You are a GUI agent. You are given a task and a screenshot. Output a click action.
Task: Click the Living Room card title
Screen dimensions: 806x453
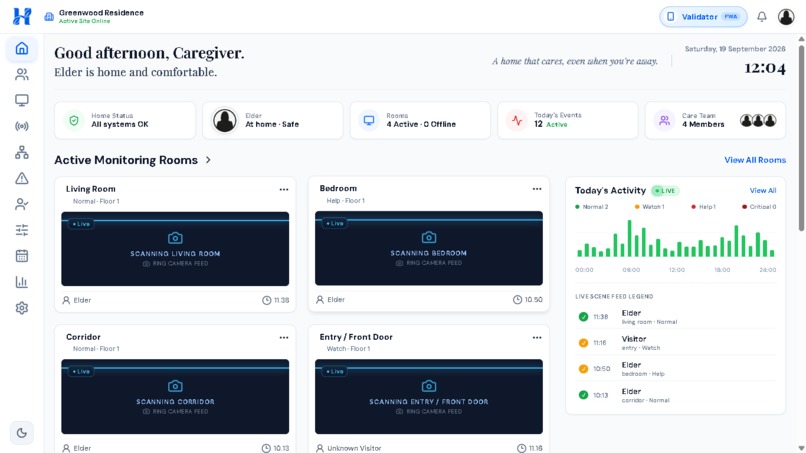click(x=90, y=189)
